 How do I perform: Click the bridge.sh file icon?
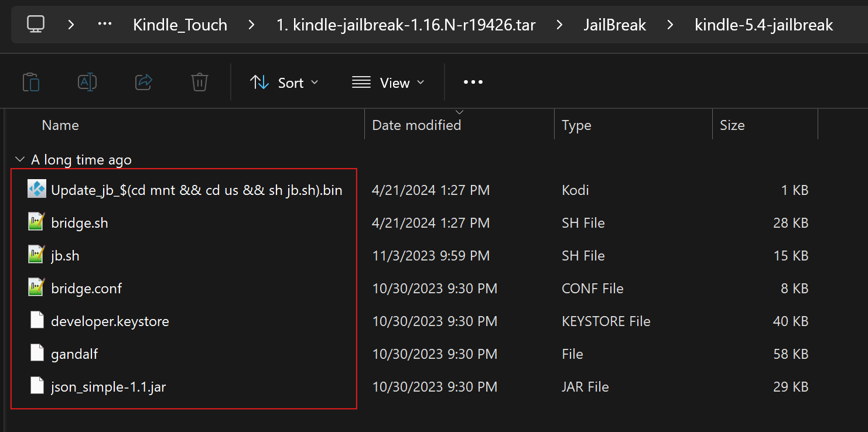tap(37, 222)
